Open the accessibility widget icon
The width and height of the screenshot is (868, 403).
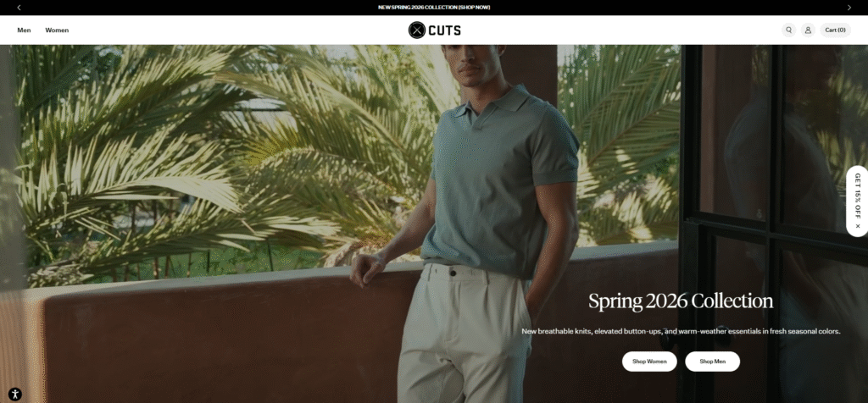click(x=15, y=395)
